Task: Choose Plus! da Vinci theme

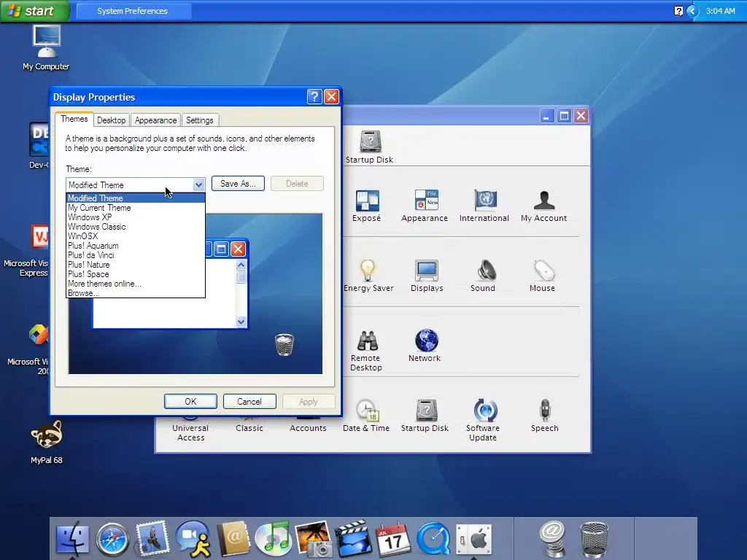Action: pyautogui.click(x=136, y=255)
